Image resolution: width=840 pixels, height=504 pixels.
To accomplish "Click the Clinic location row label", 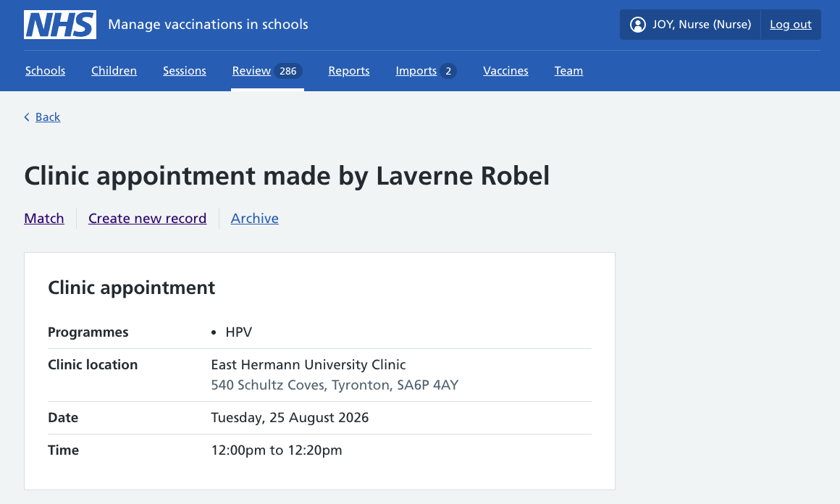I will point(93,365).
